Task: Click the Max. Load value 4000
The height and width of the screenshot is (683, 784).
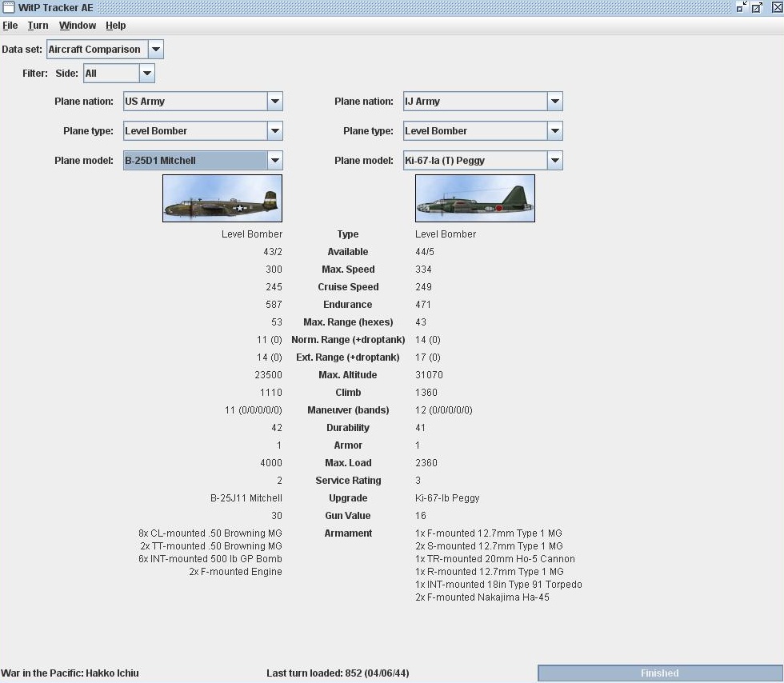Action: pyautogui.click(x=271, y=463)
